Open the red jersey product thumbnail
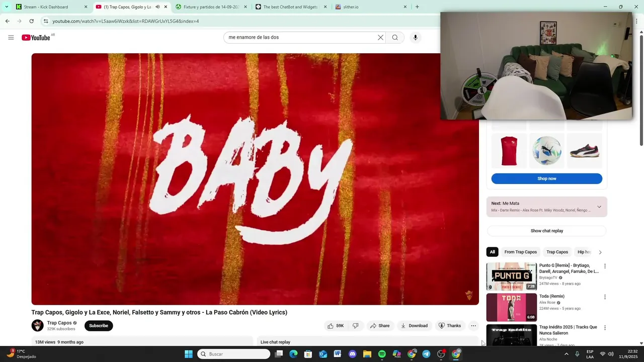Viewport: 644px width, 362px height. click(x=509, y=151)
